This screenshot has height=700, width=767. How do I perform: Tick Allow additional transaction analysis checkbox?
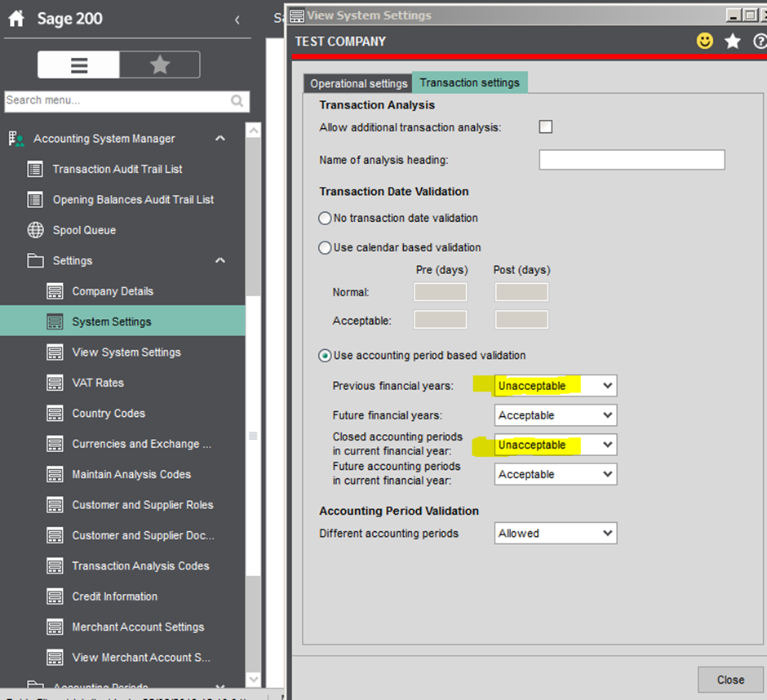tap(545, 127)
